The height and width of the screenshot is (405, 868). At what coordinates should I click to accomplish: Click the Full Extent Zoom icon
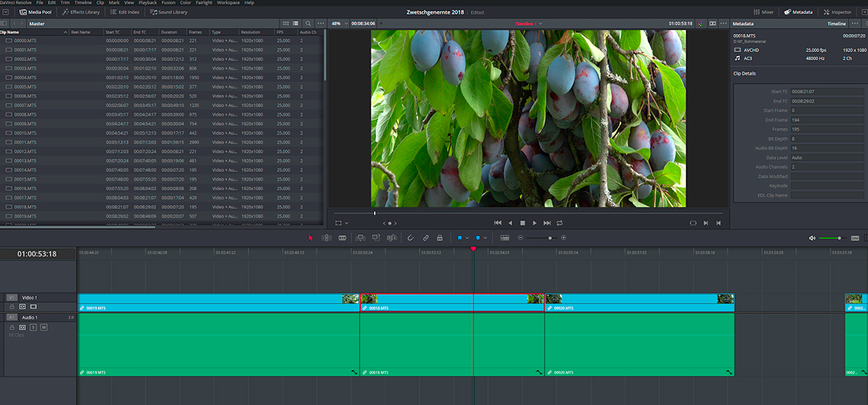pyautogui.click(x=505, y=237)
